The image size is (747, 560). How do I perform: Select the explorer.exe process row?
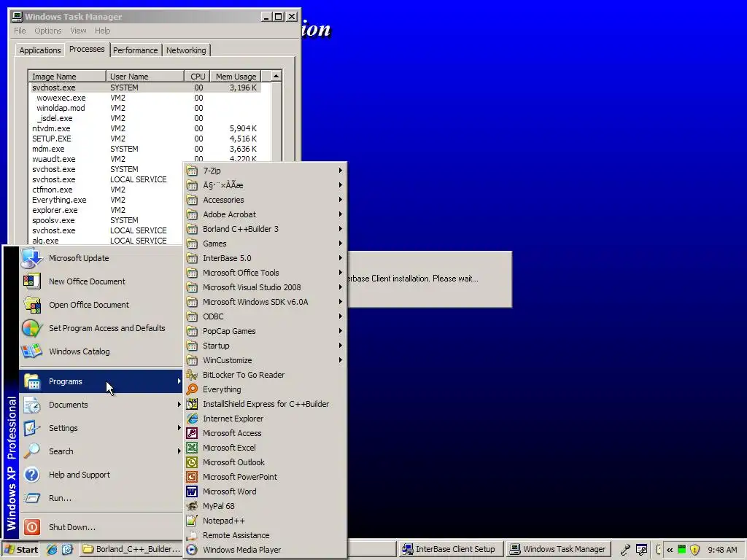pyautogui.click(x=107, y=210)
